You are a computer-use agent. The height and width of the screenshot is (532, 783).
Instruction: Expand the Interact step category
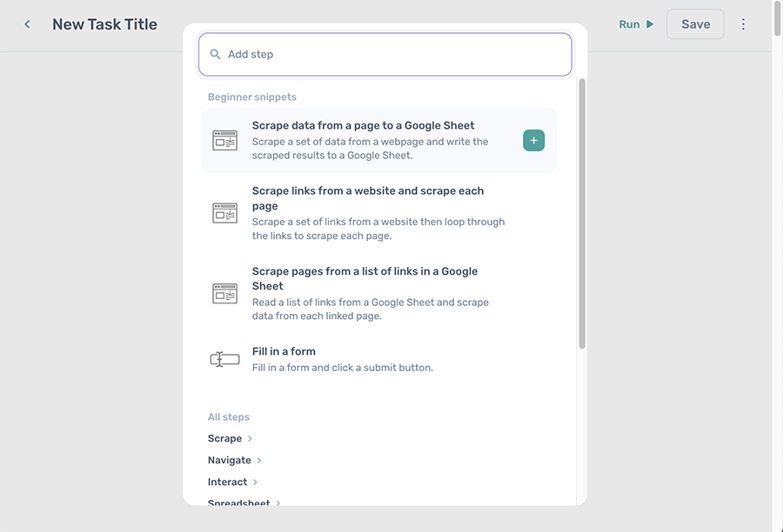(x=226, y=482)
